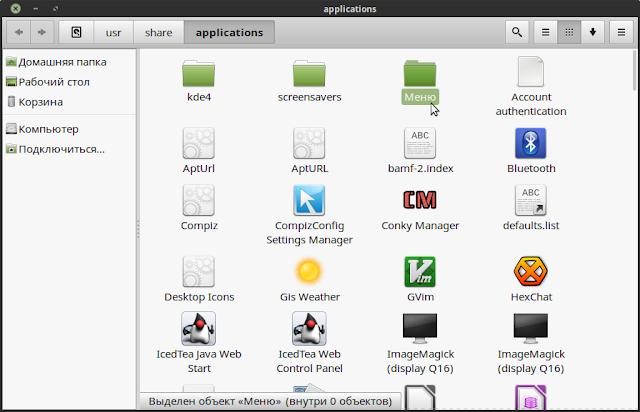Select the defaults.list file icon
640x412 pixels.
click(531, 200)
